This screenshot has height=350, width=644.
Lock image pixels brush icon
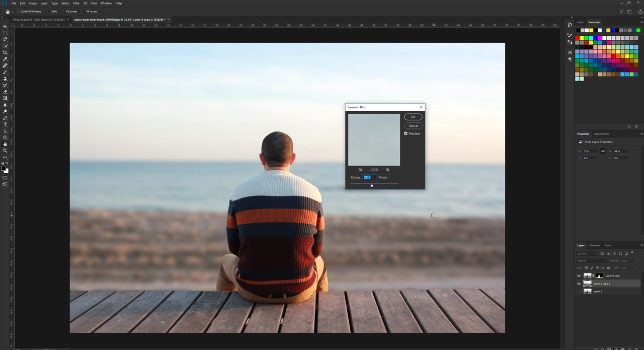(592, 268)
